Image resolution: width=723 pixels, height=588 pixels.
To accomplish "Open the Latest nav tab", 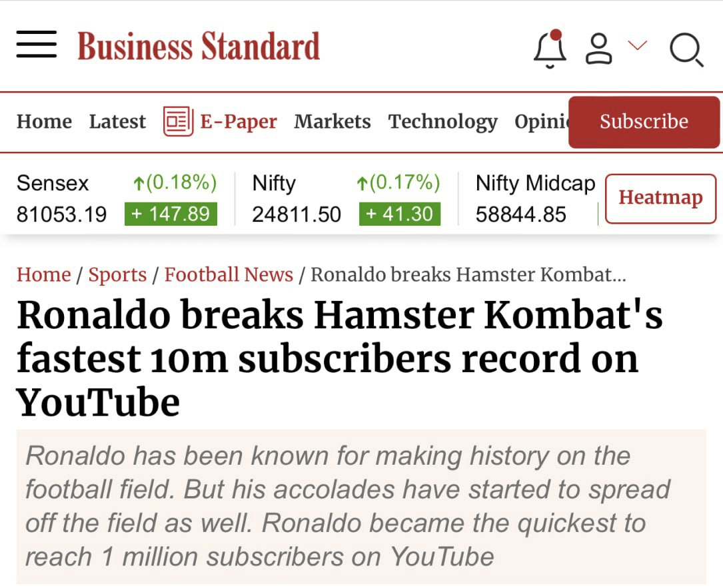I will coord(117,121).
